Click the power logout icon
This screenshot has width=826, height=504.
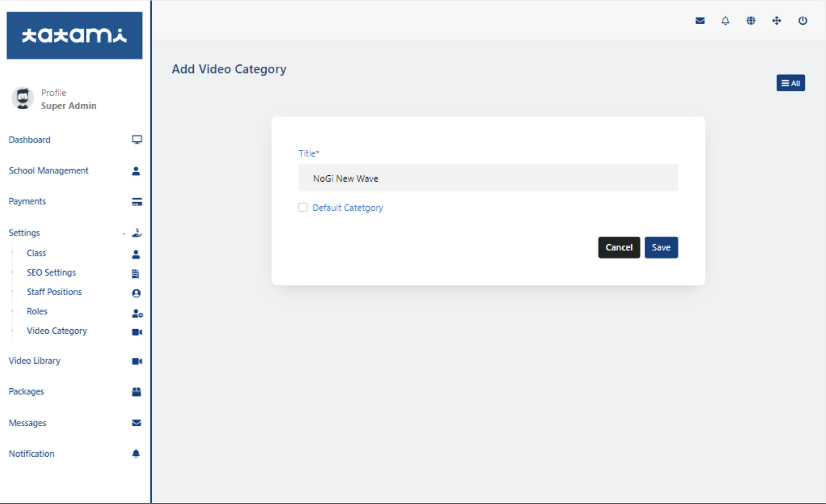coord(802,21)
